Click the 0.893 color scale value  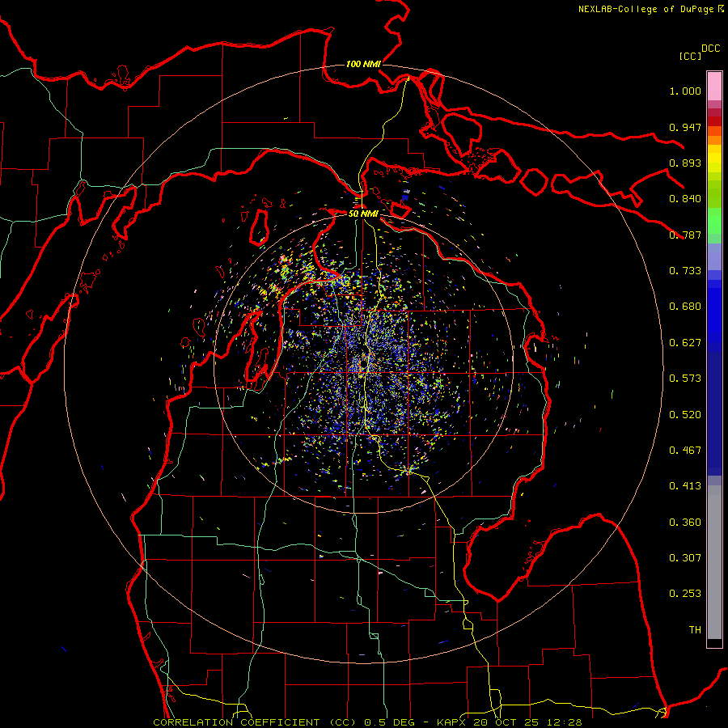click(685, 163)
